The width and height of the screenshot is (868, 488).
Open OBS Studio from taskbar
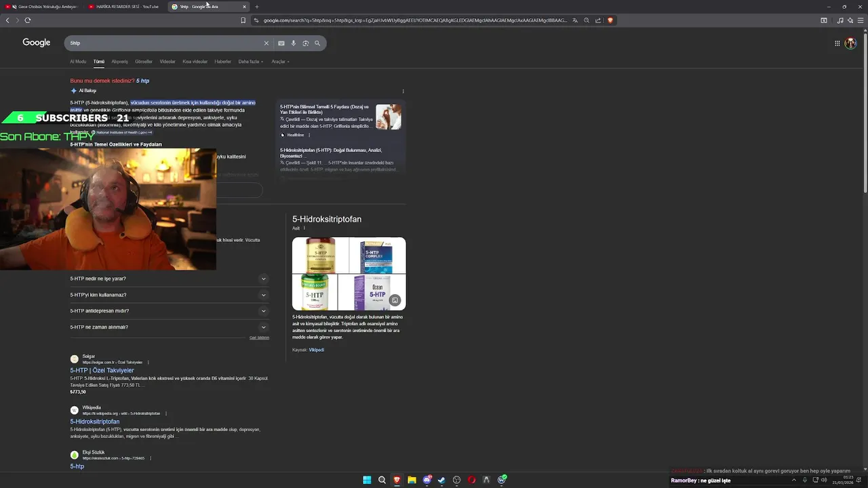[456, 480]
